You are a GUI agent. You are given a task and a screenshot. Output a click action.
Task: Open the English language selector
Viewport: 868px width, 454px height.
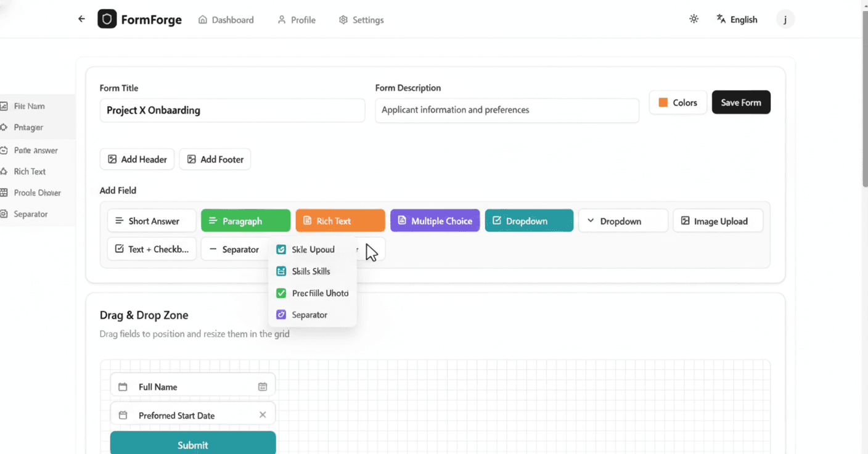[x=737, y=19]
